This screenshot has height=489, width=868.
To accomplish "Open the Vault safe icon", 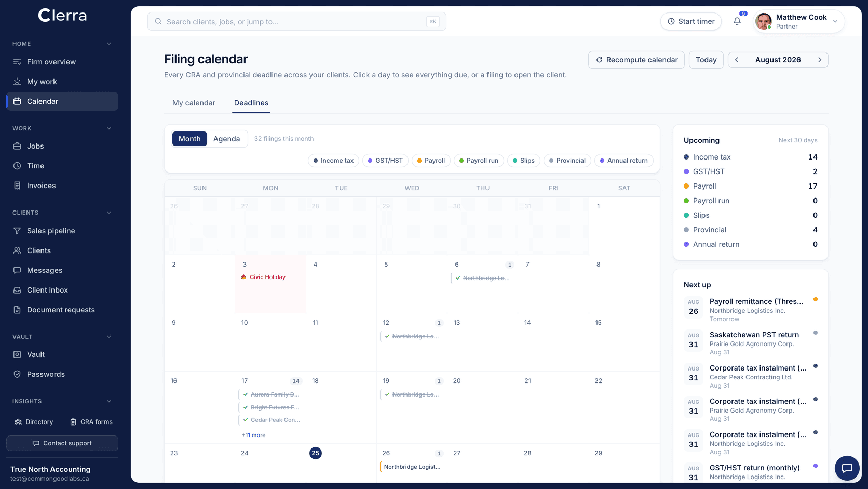I will tap(17, 354).
